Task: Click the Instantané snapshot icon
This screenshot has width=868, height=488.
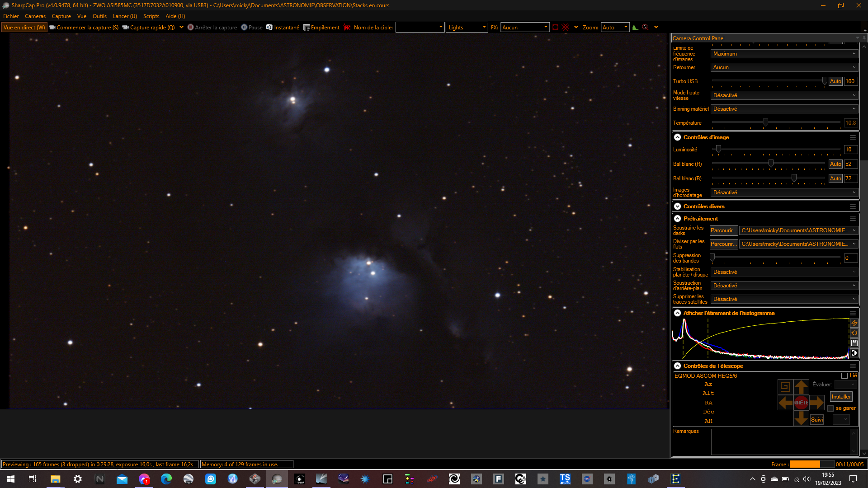Action: [x=269, y=27]
